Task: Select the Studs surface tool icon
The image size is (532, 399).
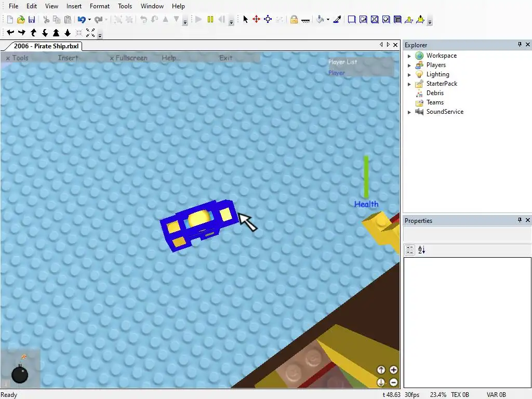Action: point(386,19)
